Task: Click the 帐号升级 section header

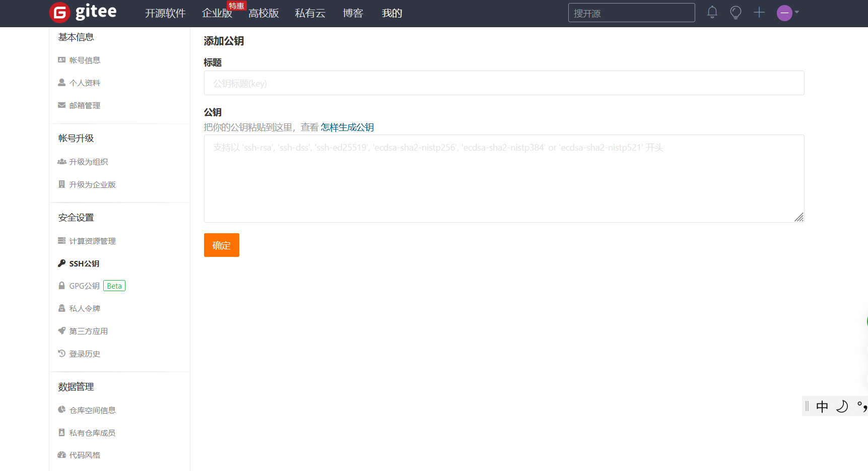Action: (76, 139)
